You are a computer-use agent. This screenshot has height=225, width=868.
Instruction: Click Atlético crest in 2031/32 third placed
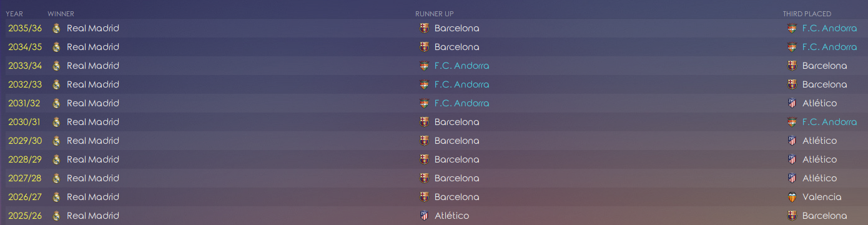coord(792,103)
